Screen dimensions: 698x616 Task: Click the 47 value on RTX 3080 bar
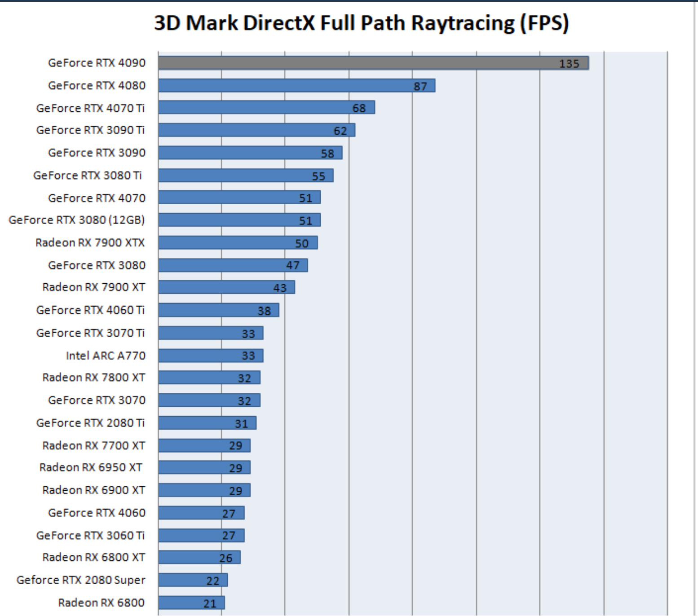coord(293,265)
